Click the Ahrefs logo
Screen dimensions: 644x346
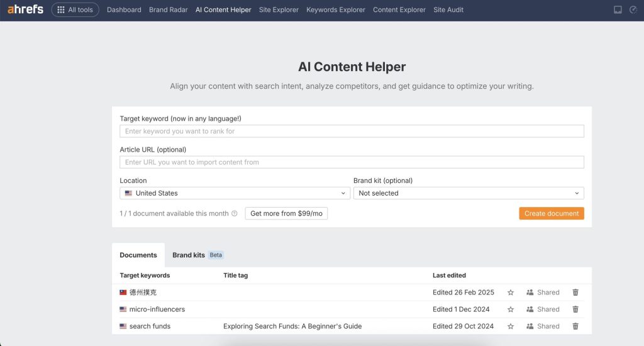pyautogui.click(x=25, y=9)
